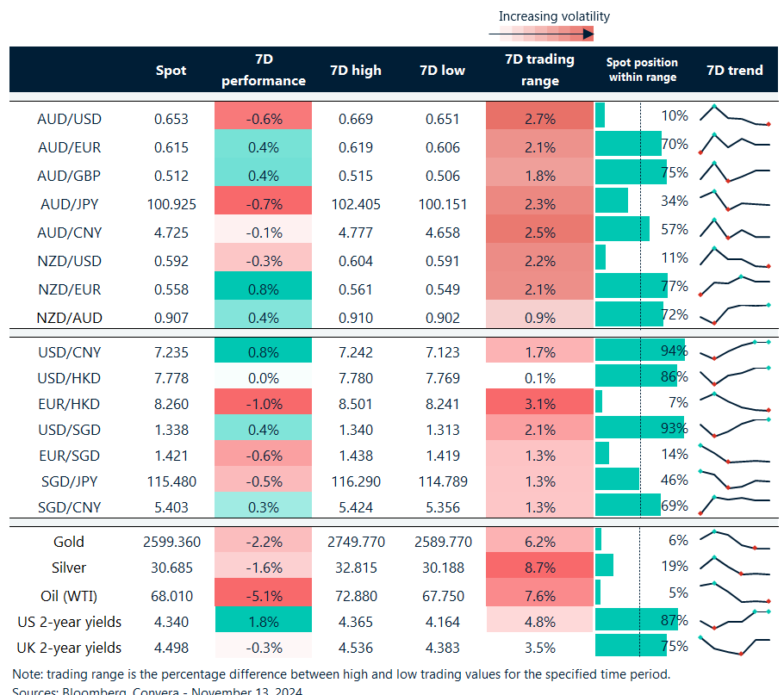The image size is (784, 695).
Task: Select the UK 2-year yields row label
Action: coord(69,648)
